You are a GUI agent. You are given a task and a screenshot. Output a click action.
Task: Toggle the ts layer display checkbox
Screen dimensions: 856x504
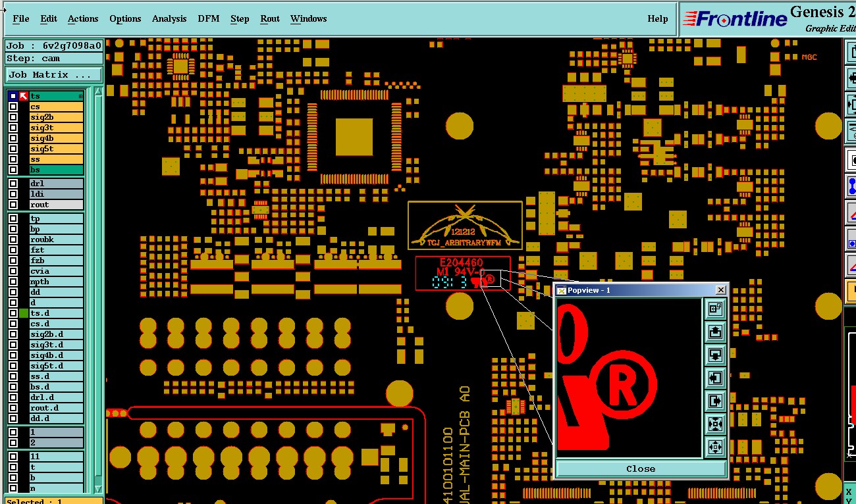click(x=13, y=96)
